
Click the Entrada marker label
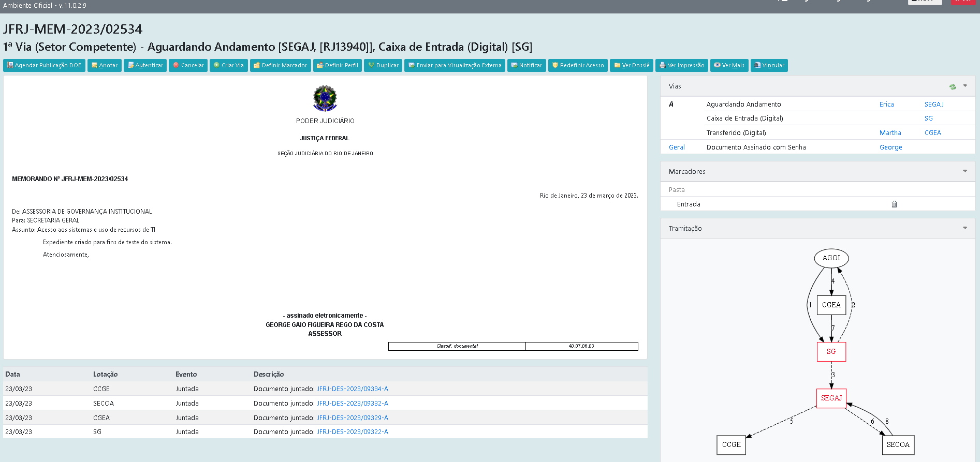689,204
